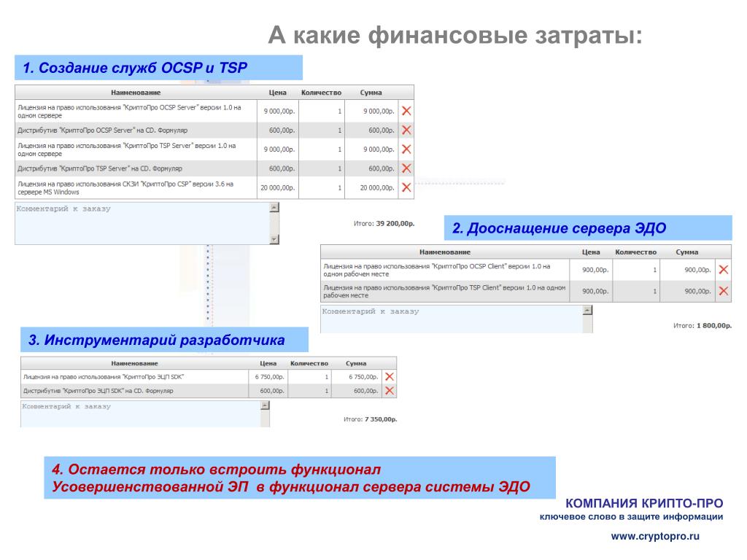Click scroll-up arrow of second comment box

[x=587, y=310]
